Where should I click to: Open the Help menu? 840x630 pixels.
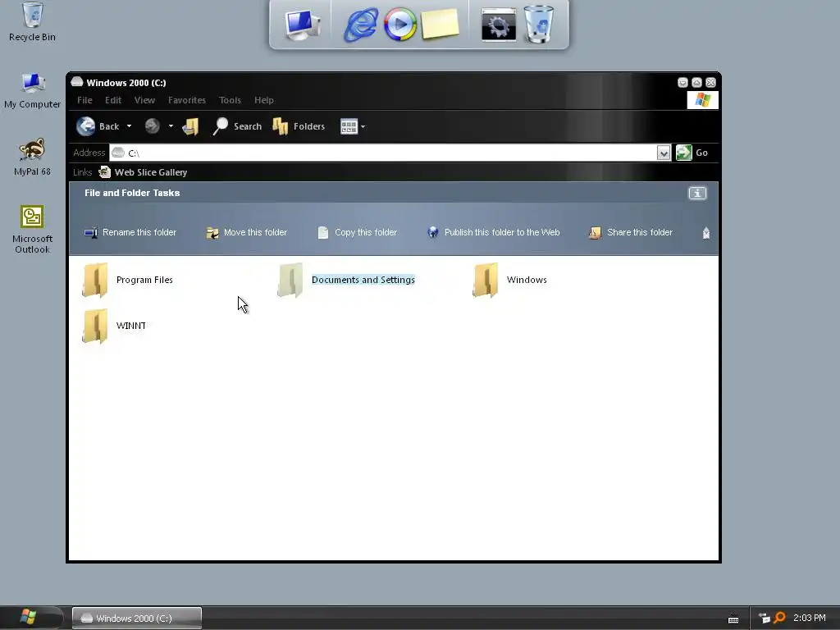click(264, 100)
